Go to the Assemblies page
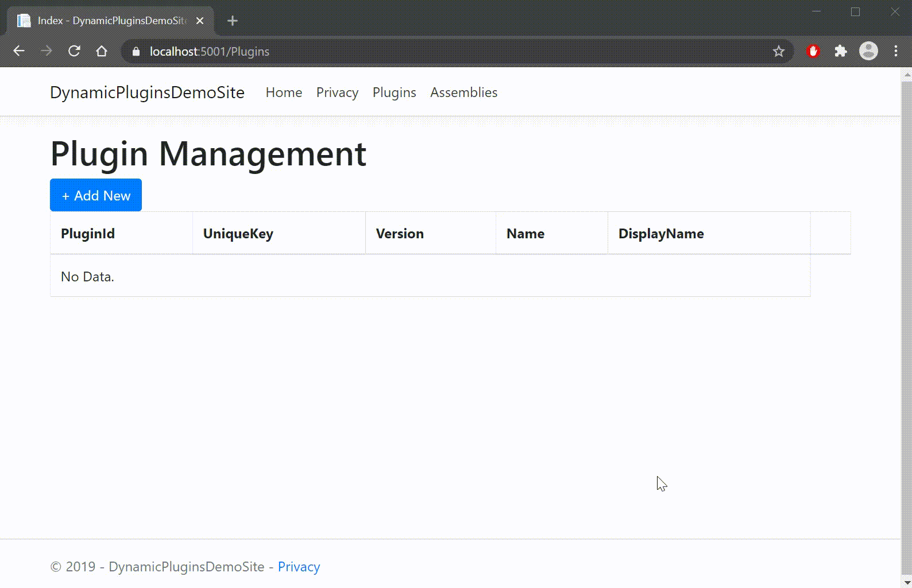 [x=463, y=92]
